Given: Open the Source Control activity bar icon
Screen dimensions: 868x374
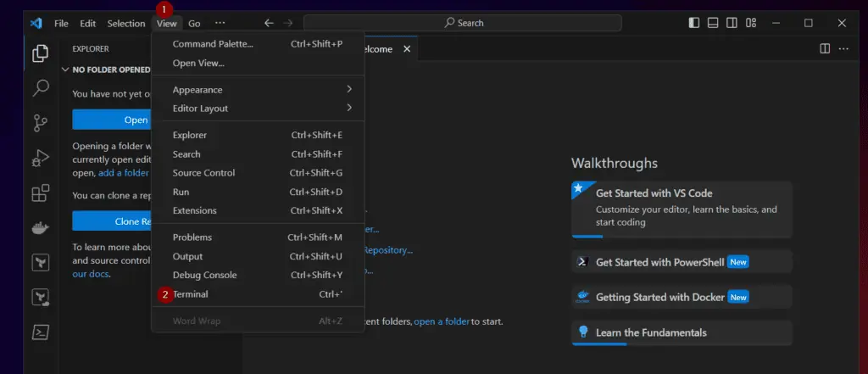Looking at the screenshot, I should pos(40,123).
